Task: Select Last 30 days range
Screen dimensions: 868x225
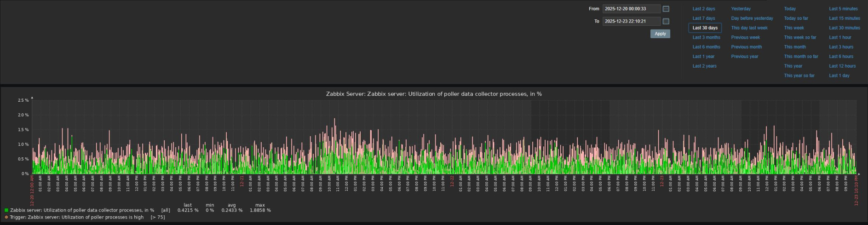Action: [705, 28]
